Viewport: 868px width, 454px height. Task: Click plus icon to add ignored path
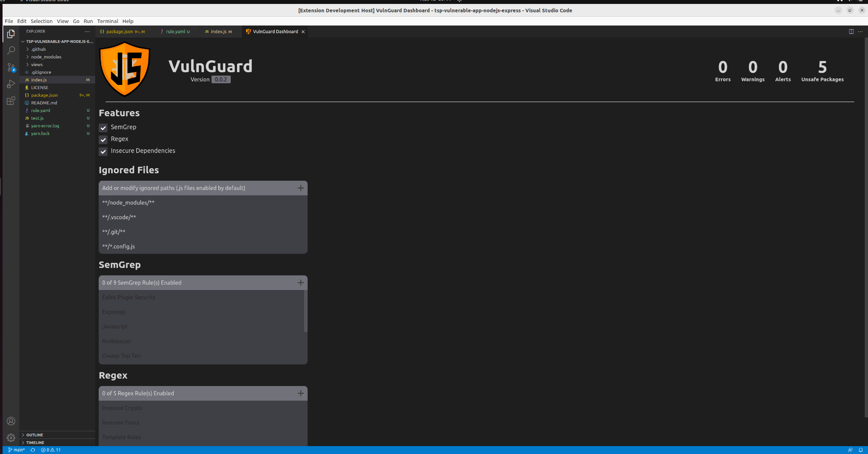click(301, 188)
